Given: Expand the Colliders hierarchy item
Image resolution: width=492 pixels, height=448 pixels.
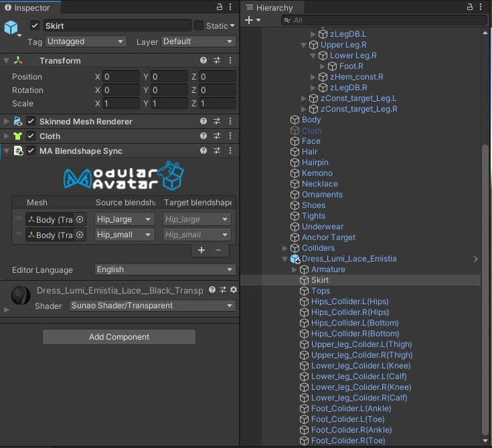Looking at the screenshot, I should 285,248.
